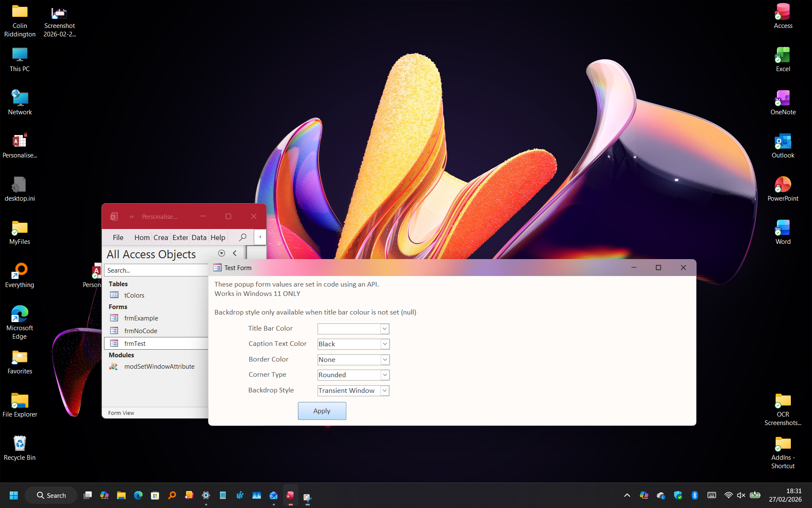Click the muted volume tray icon
Viewport: 812px width, 508px height.
click(x=741, y=495)
